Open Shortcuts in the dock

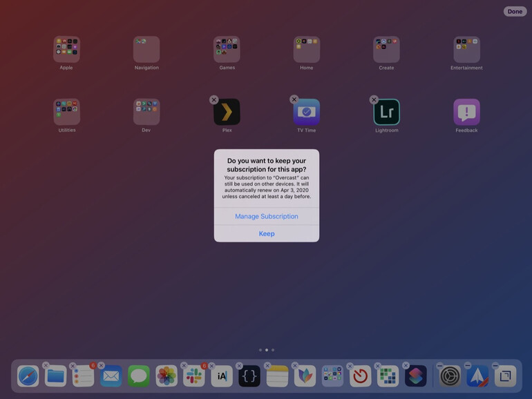coord(416,376)
